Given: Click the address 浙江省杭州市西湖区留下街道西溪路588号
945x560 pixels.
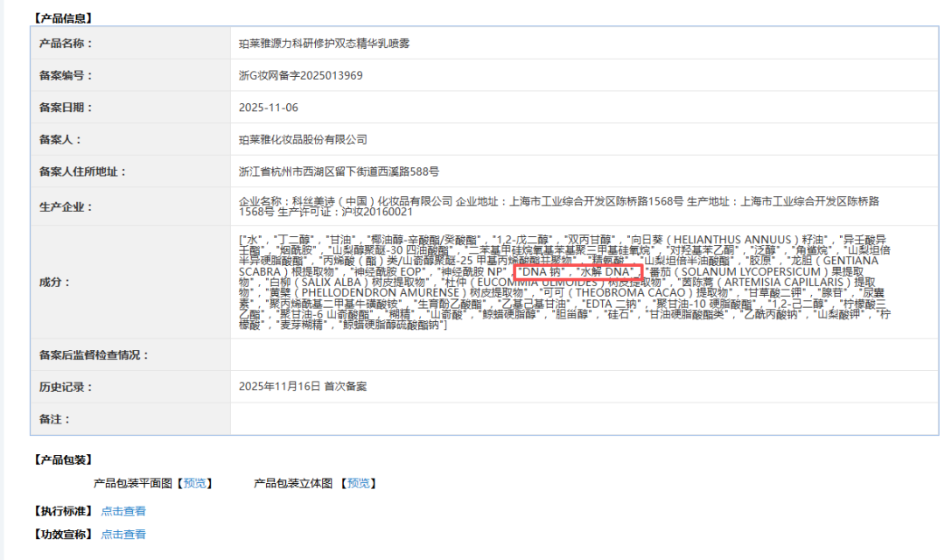Looking at the screenshot, I should click(x=339, y=171).
